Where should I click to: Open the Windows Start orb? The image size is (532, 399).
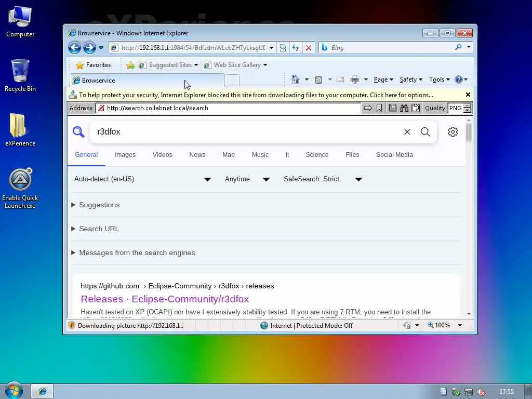(14, 391)
